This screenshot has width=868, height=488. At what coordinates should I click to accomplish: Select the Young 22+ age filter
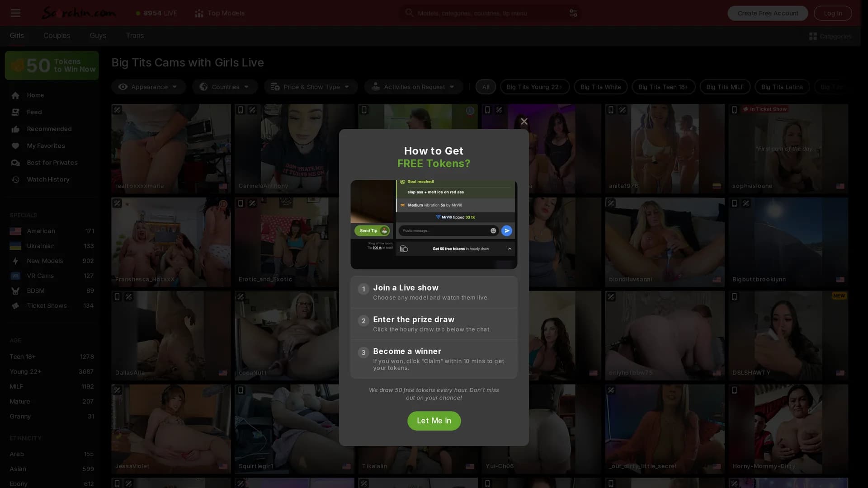(x=52, y=371)
